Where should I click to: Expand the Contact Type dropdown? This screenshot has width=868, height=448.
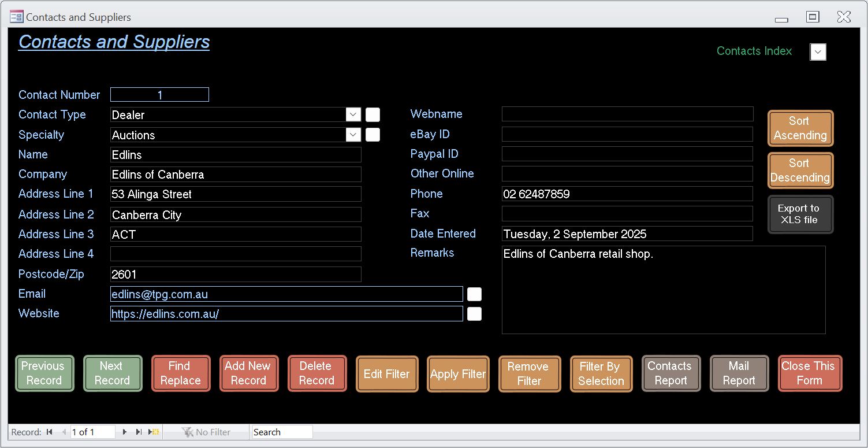click(x=353, y=114)
